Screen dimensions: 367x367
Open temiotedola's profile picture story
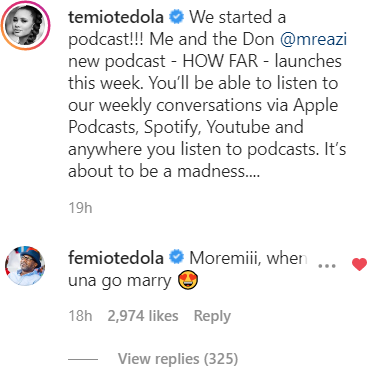(x=25, y=25)
